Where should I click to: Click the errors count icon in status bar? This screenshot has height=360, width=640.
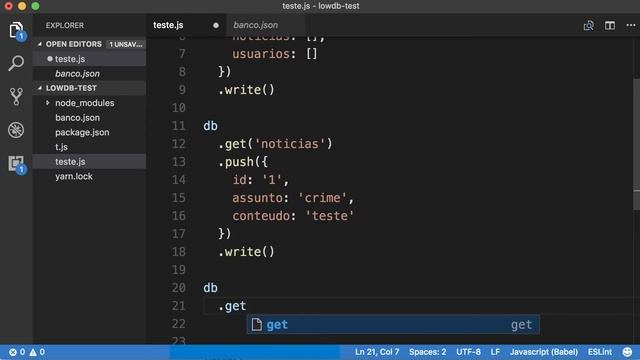point(13,352)
